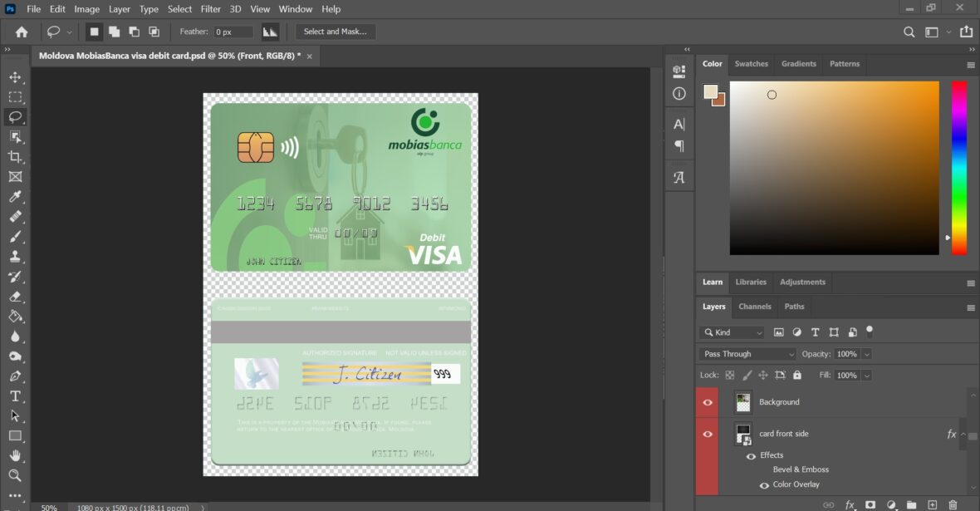The height and width of the screenshot is (511, 980).
Task: Toggle the layer filter on/off switch
Action: 870,331
